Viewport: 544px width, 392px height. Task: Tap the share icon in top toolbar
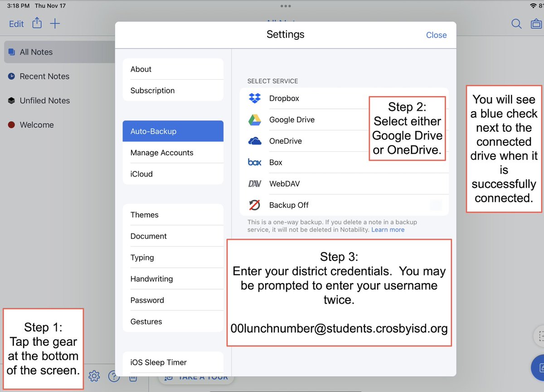click(x=37, y=23)
